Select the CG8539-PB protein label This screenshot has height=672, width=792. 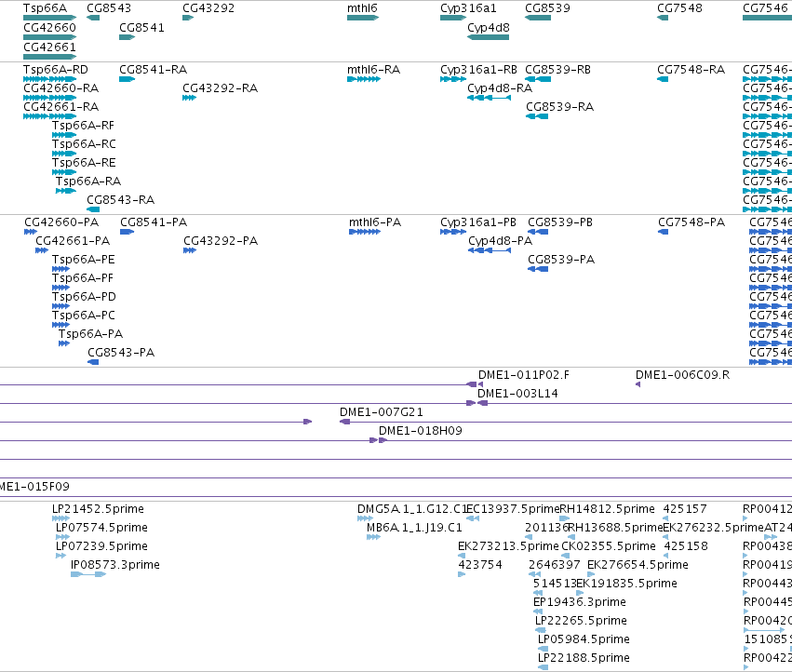(x=560, y=222)
